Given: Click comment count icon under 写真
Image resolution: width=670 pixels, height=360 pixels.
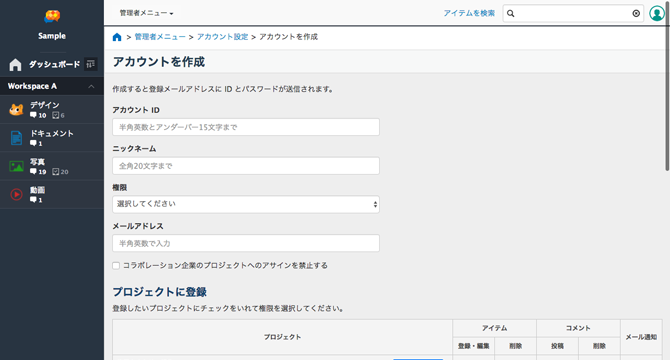Looking at the screenshot, I should [x=33, y=172].
